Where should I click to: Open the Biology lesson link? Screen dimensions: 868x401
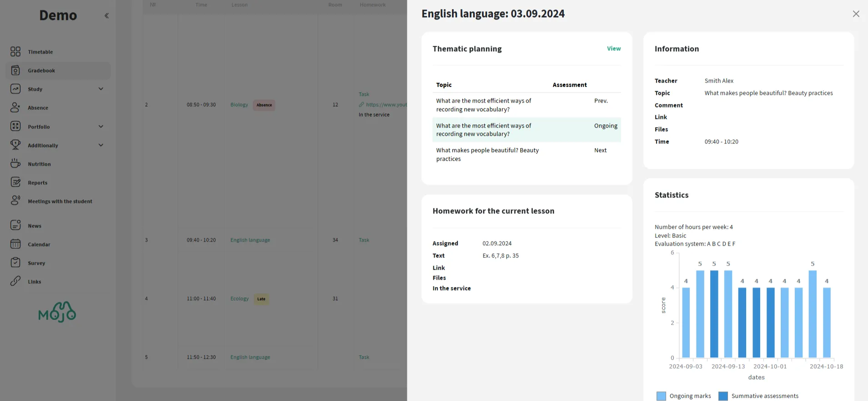[x=239, y=105]
